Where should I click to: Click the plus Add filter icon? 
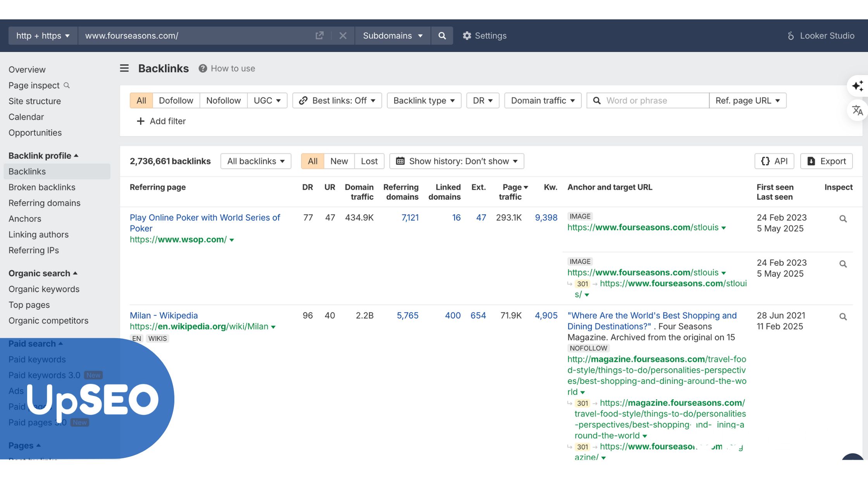click(141, 121)
